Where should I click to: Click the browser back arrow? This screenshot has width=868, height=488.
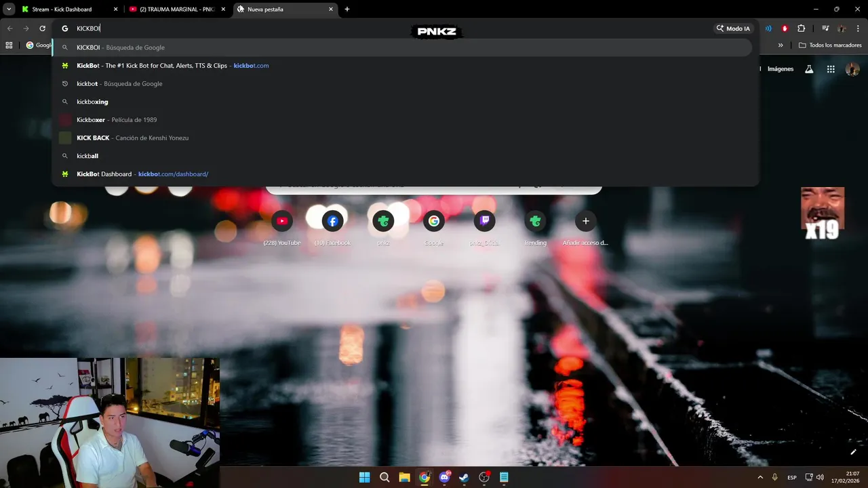coord(9,28)
